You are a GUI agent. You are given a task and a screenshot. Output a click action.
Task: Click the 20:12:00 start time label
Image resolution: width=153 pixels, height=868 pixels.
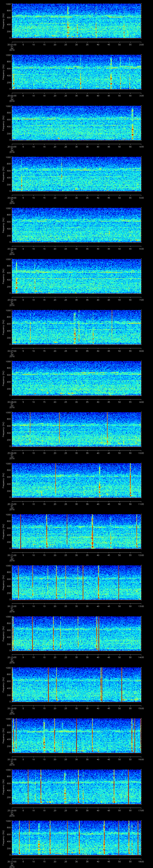click(12, 606)
